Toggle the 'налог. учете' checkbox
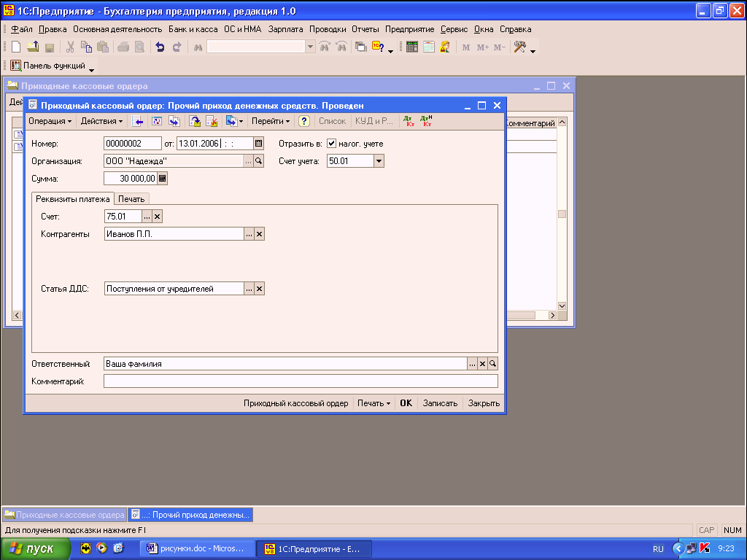This screenshot has width=747, height=560. click(x=332, y=144)
